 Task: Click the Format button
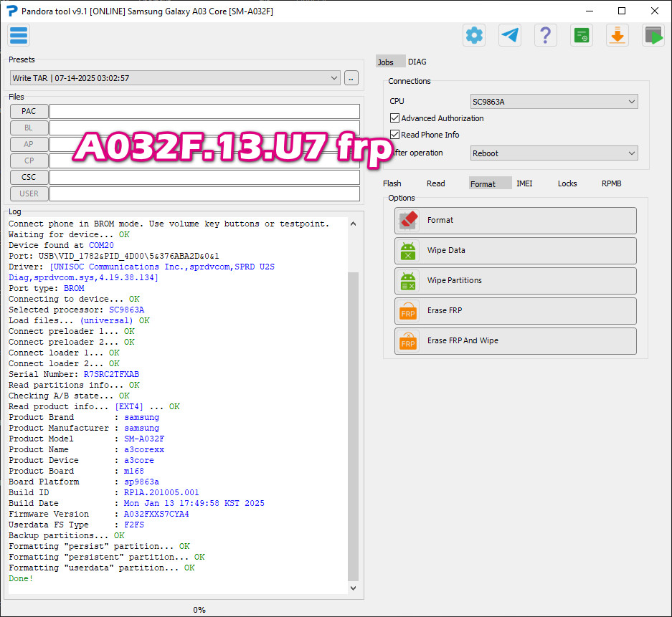click(516, 221)
